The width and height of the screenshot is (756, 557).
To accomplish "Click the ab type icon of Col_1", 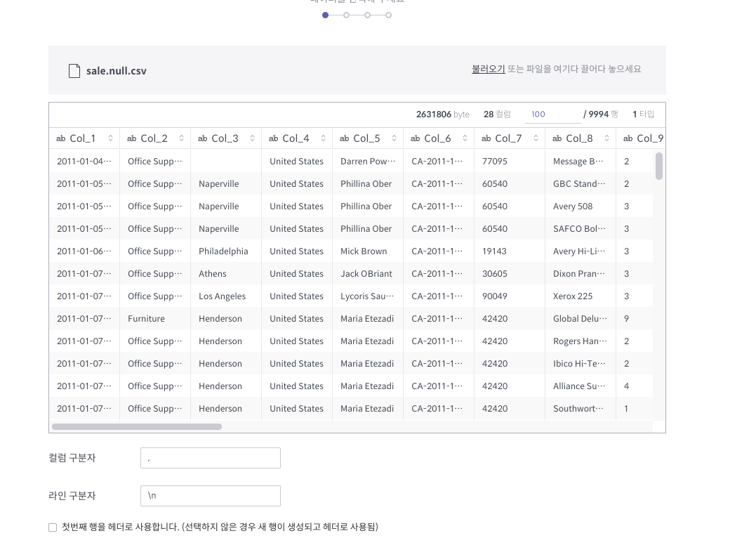I will (x=61, y=138).
